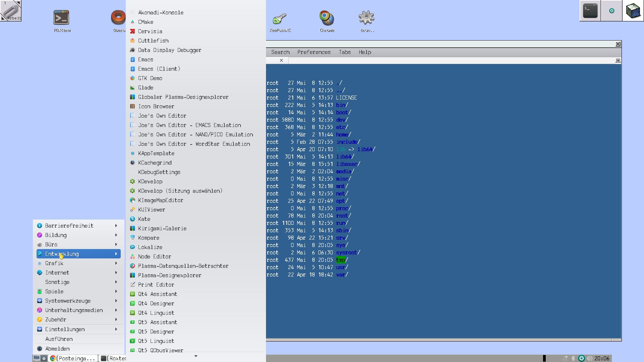The height and width of the screenshot is (362, 644).
Task: Click the clock showing 20:06
Action: point(602,358)
